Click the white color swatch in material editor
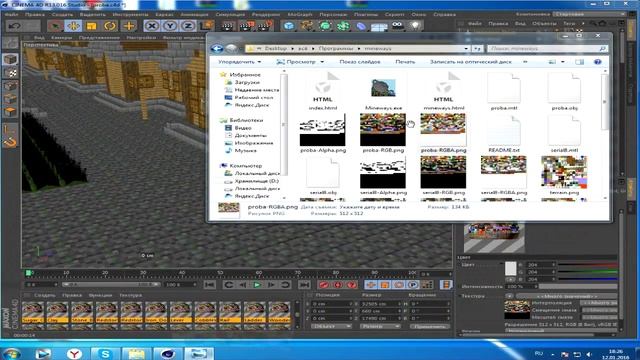Image resolution: width=640 pixels, height=360 pixels. (x=510, y=269)
